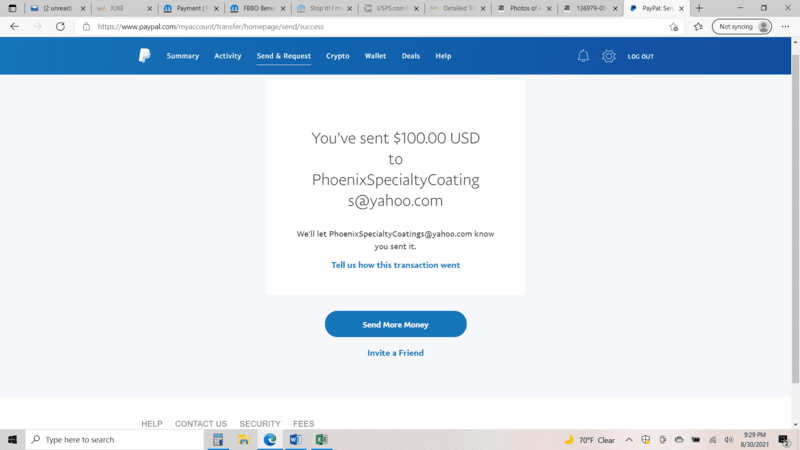Screen dimensions: 800x450
Task: Go back to previous page
Action: [14, 27]
